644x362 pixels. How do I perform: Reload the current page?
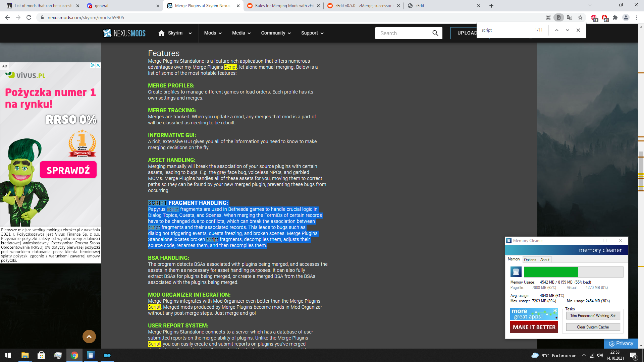pos(29,17)
